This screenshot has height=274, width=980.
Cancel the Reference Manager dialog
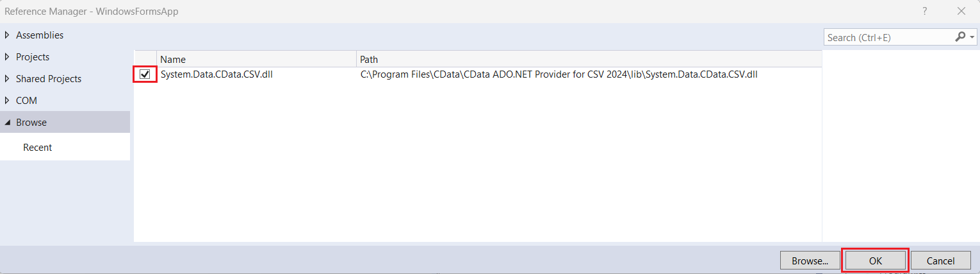pos(940,261)
